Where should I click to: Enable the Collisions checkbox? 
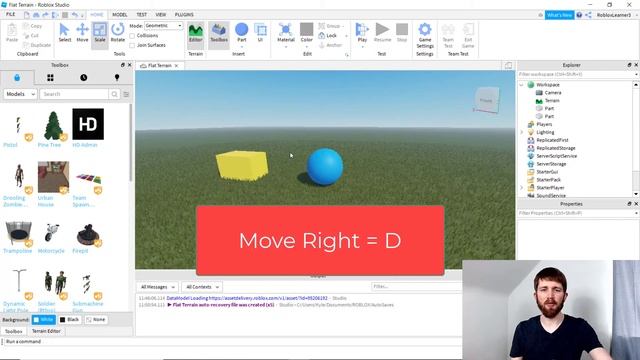(132, 36)
